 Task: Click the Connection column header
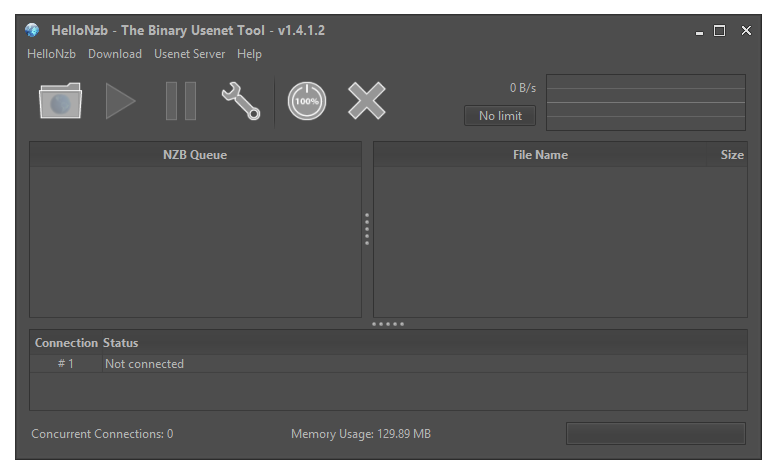coord(66,342)
